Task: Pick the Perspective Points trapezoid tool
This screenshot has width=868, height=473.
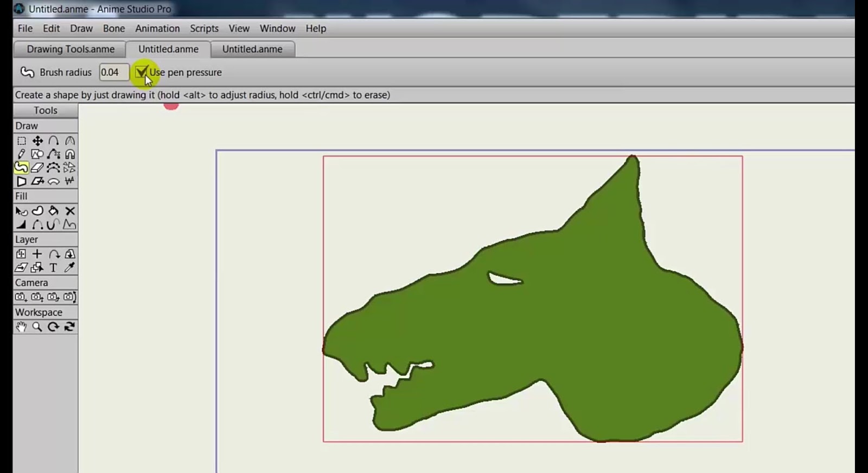Action: point(21,181)
